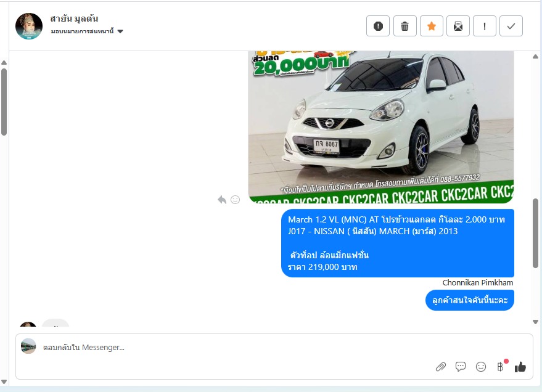Open emoji picker in reply box

coord(481,367)
